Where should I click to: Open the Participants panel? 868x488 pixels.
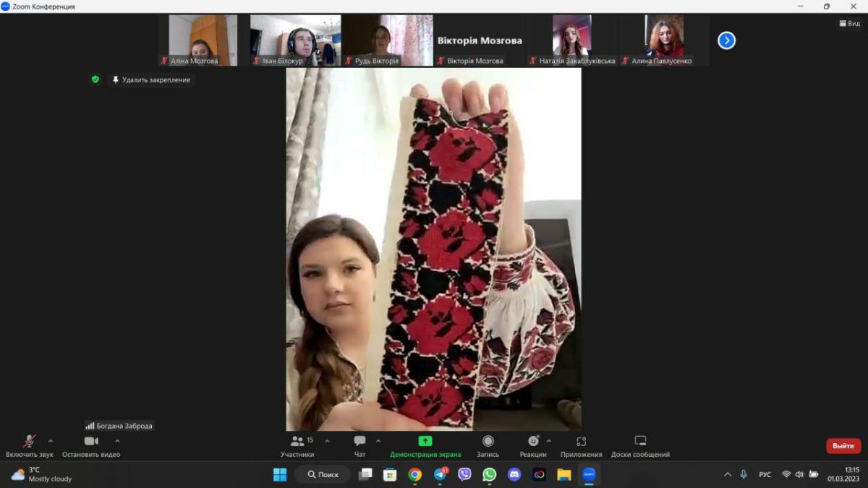[297, 446]
